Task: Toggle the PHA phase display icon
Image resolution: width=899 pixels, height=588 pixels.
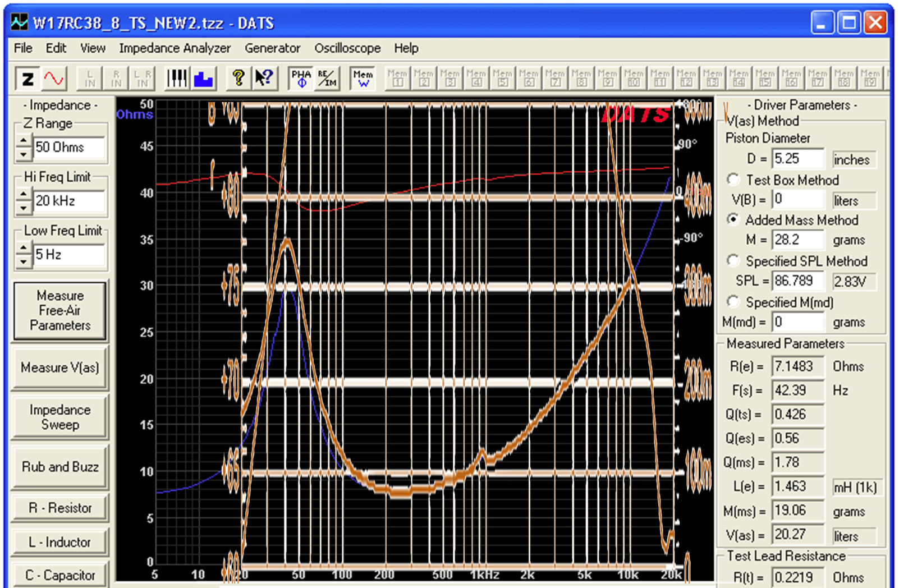Action: tap(301, 79)
